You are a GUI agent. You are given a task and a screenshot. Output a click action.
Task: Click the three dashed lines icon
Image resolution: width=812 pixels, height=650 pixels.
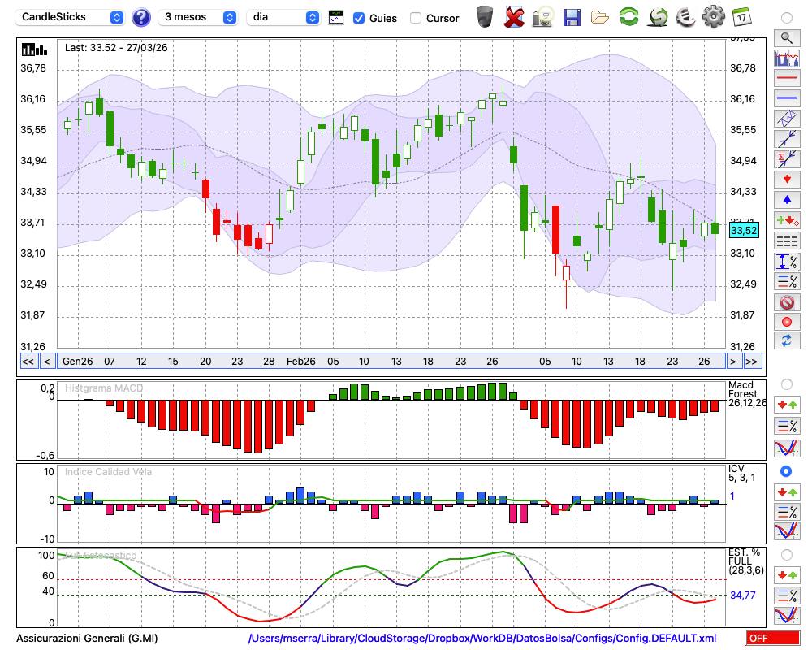[787, 241]
